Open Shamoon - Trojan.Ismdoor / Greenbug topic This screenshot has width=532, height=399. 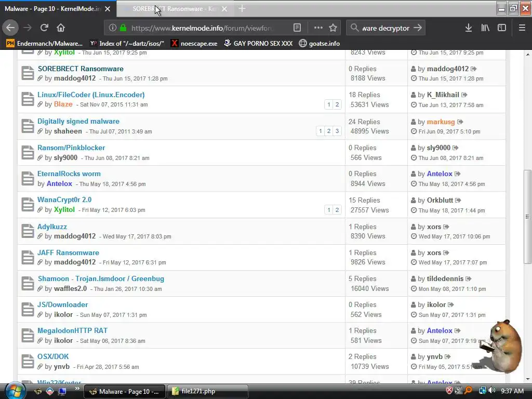pyautogui.click(x=101, y=278)
